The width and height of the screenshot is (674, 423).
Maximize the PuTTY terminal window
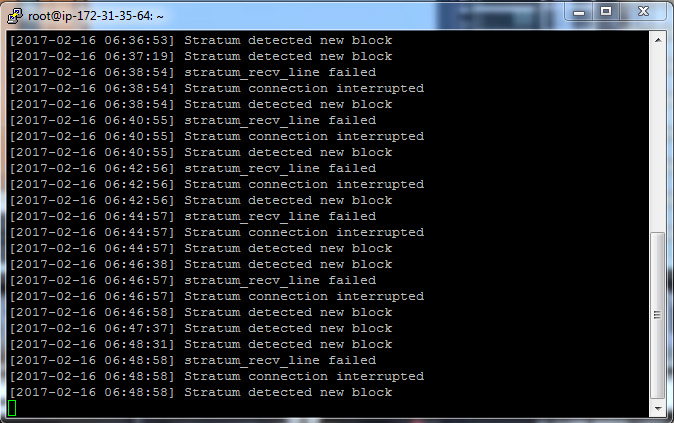[606, 11]
